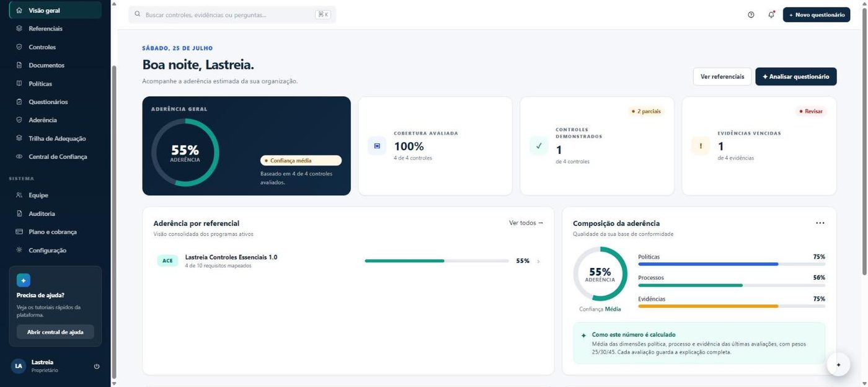Click the sparkle icon in help box
Viewport: 868px width, 387px height.
[24, 280]
